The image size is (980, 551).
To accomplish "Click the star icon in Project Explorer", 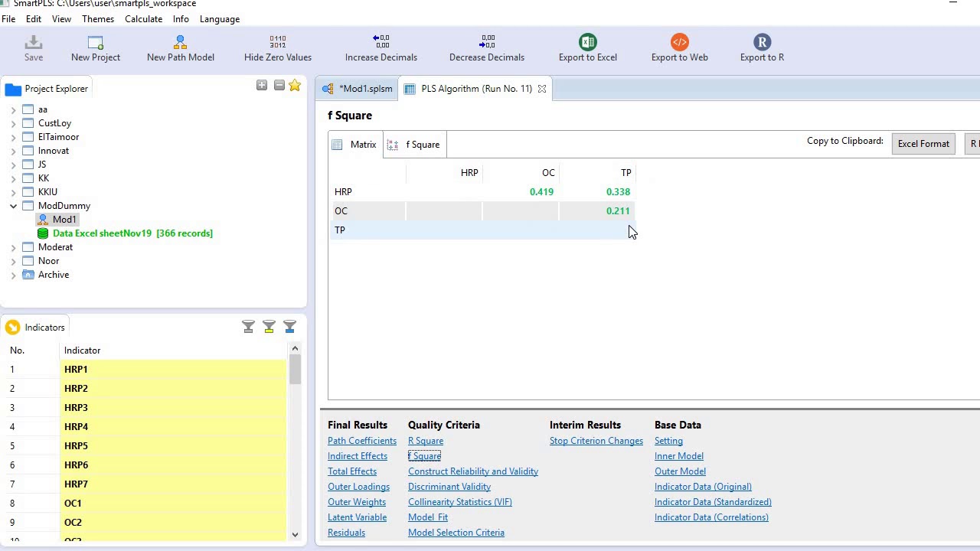I will click(x=295, y=86).
